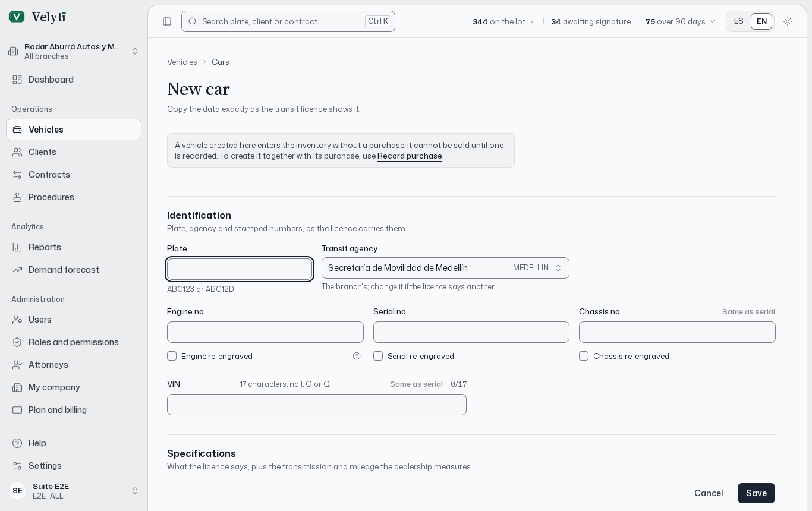
Task: Check the Chassis re-engraved checkbox
Action: point(584,356)
